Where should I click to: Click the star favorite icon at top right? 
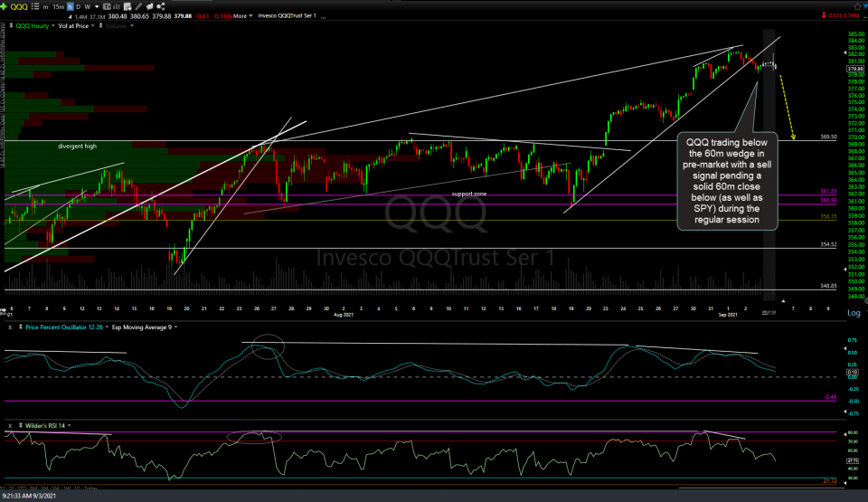[x=857, y=6]
